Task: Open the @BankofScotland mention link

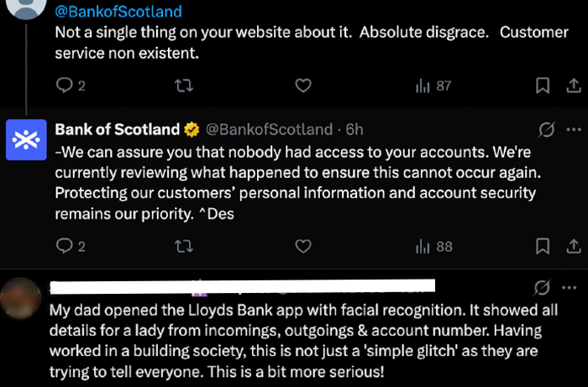Action: pyautogui.click(x=118, y=12)
